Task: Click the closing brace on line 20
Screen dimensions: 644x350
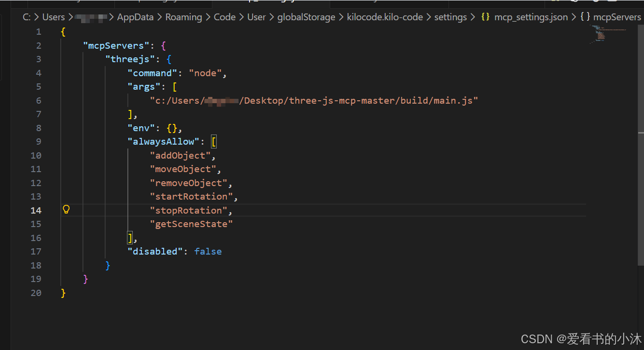Action: 63,293
